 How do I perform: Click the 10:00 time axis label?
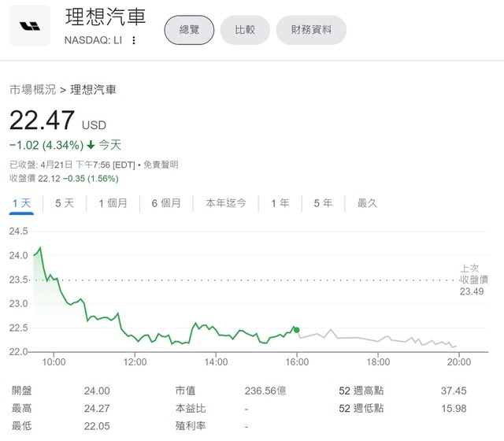pos(54,362)
